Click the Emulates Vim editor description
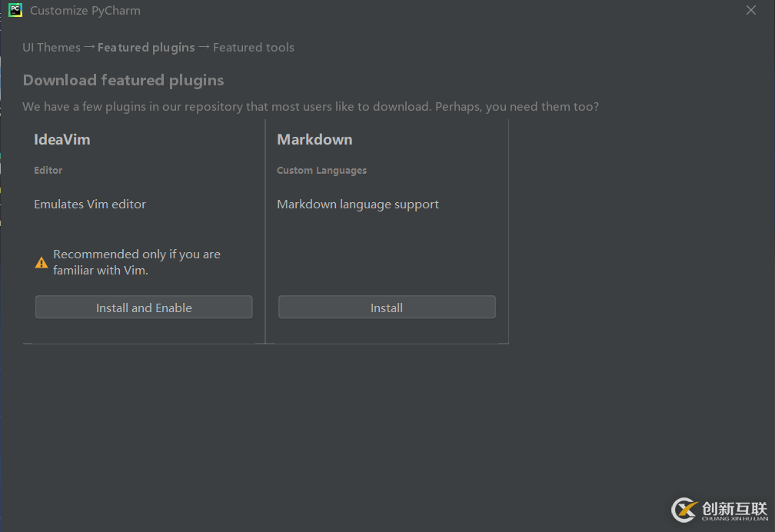The height and width of the screenshot is (532, 775). (x=90, y=204)
